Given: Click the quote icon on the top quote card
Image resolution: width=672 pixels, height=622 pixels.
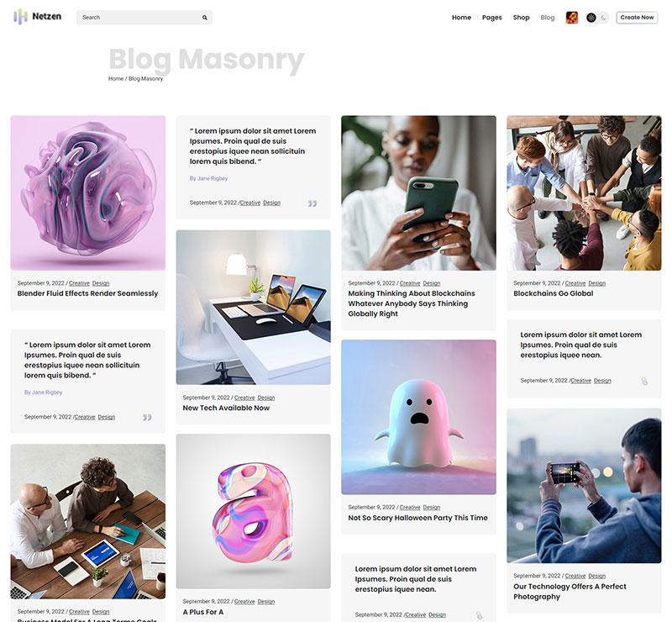Looking at the screenshot, I should pos(312,203).
